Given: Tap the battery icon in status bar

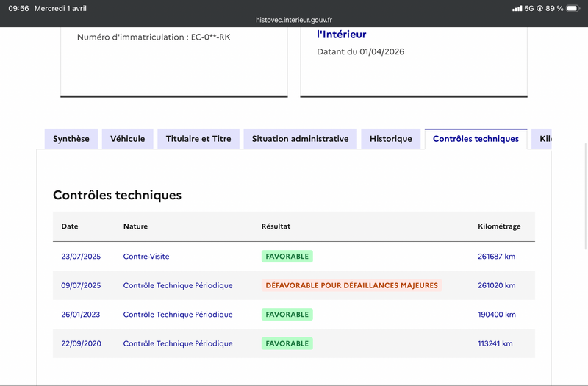Looking at the screenshot, I should (x=573, y=8).
